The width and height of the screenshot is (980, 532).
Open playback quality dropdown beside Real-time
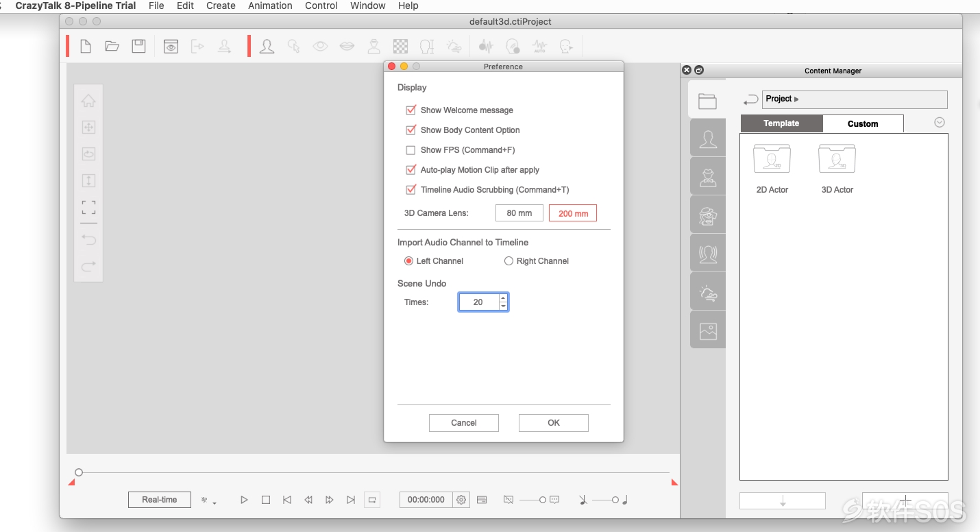tap(209, 500)
